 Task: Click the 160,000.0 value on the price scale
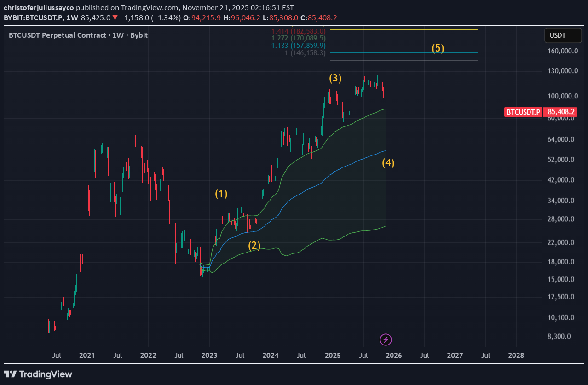562,51
